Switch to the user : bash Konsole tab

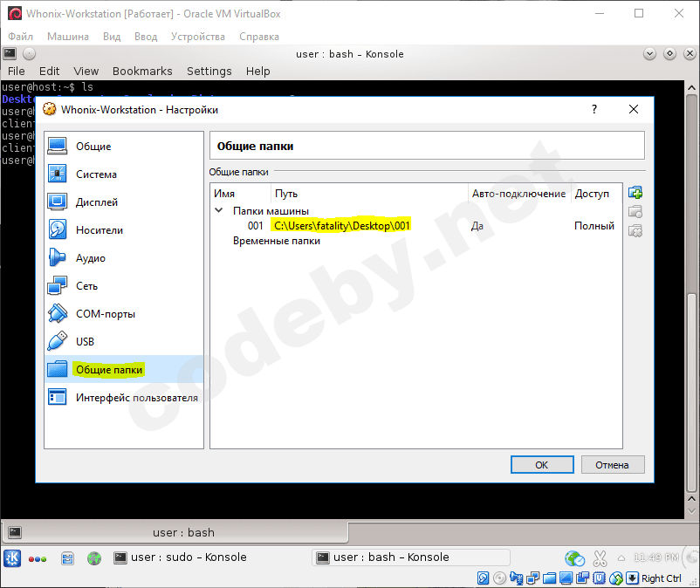tap(176, 533)
